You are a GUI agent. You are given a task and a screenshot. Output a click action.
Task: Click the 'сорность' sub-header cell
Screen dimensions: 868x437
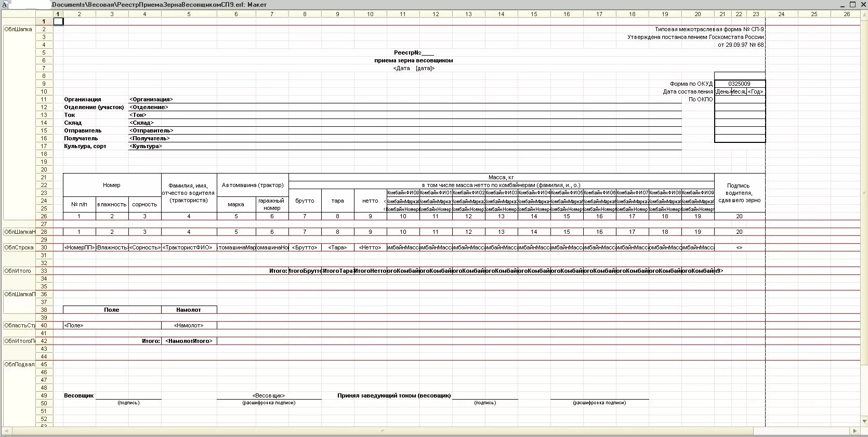tap(144, 204)
